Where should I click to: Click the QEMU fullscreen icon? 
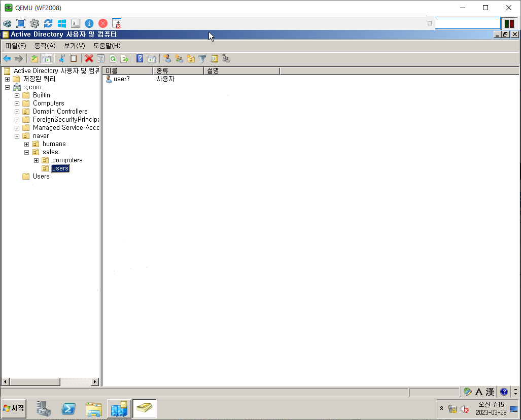tap(21, 24)
